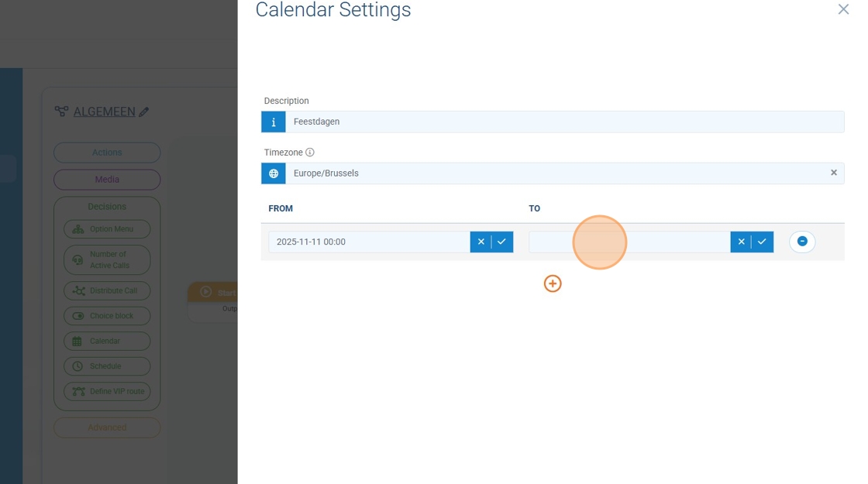Add a new date row with plus icon

click(553, 283)
